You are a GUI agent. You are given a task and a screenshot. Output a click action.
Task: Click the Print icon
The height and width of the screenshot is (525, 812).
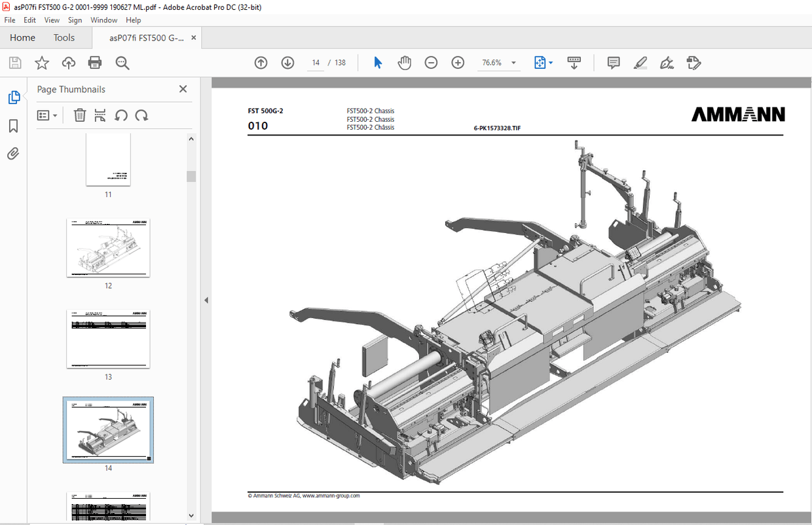[95, 62]
